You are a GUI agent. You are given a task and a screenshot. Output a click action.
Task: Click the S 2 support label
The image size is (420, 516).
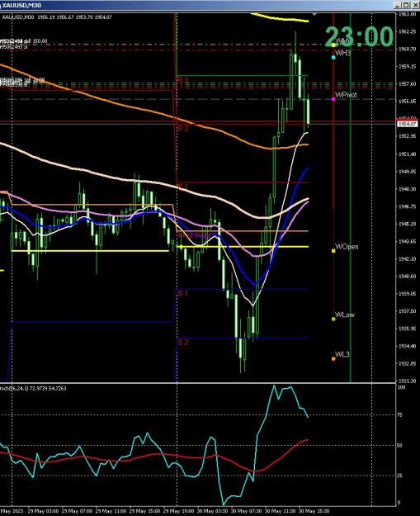183,343
